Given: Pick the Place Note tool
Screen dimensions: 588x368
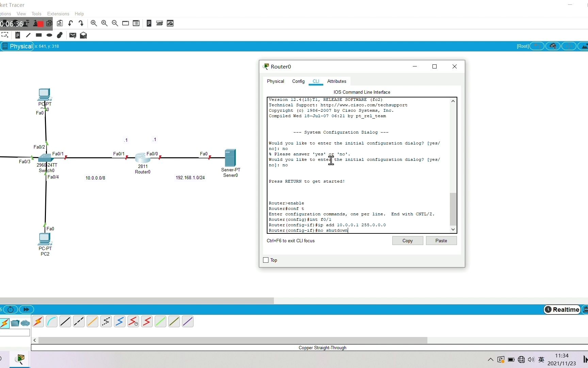Looking at the screenshot, I should [18, 35].
